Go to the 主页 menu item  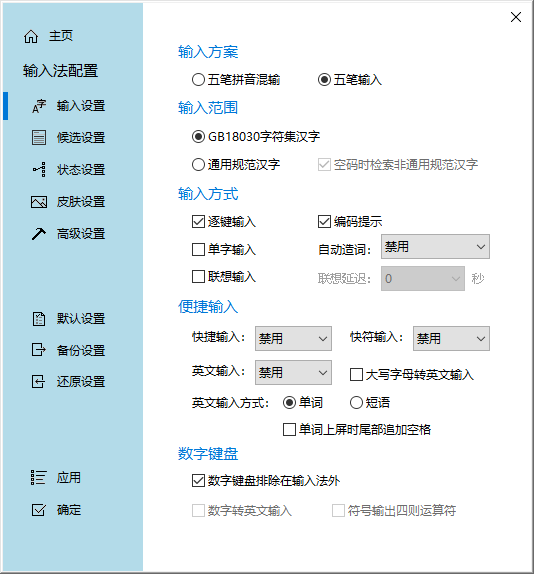[x=61, y=36]
